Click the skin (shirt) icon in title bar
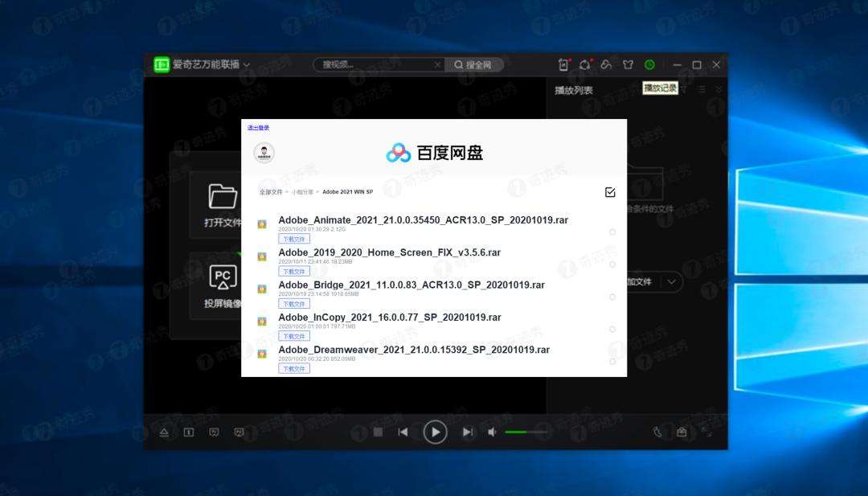 628,64
